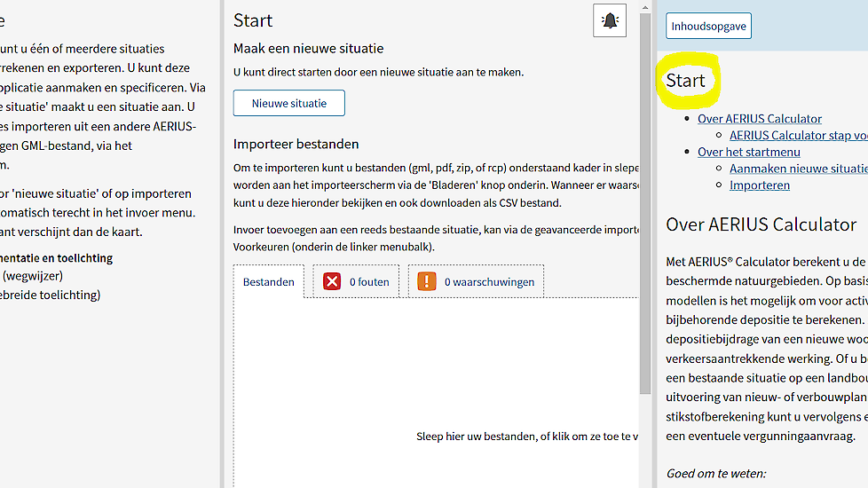Click the scrollbar up arrow
This screenshot has width=868, height=488.
(x=645, y=7)
